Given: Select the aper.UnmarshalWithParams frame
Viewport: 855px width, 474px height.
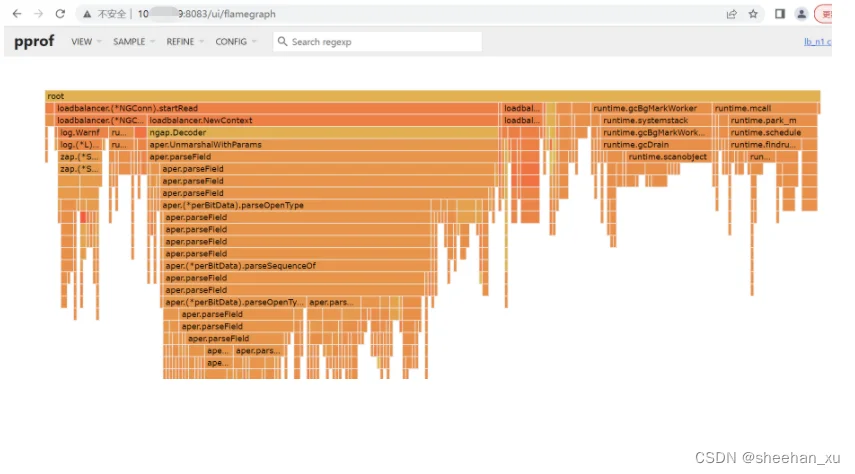Looking at the screenshot, I should click(323, 145).
